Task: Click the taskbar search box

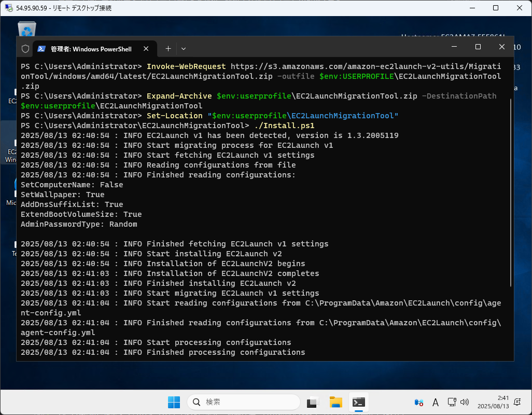Action: pyautogui.click(x=244, y=402)
